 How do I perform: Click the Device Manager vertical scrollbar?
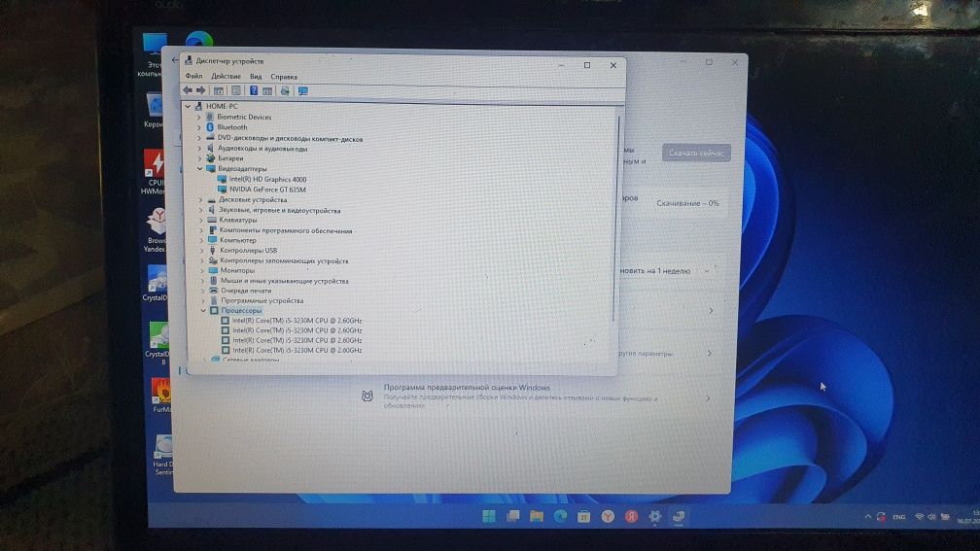618,219
